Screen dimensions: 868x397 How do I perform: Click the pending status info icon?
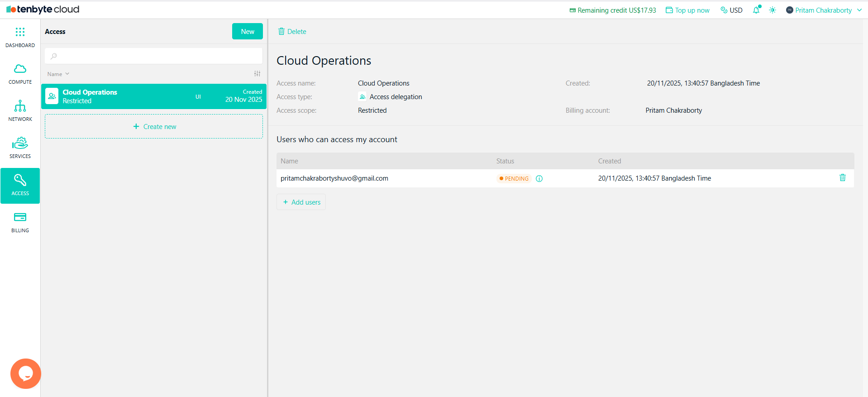click(x=539, y=178)
